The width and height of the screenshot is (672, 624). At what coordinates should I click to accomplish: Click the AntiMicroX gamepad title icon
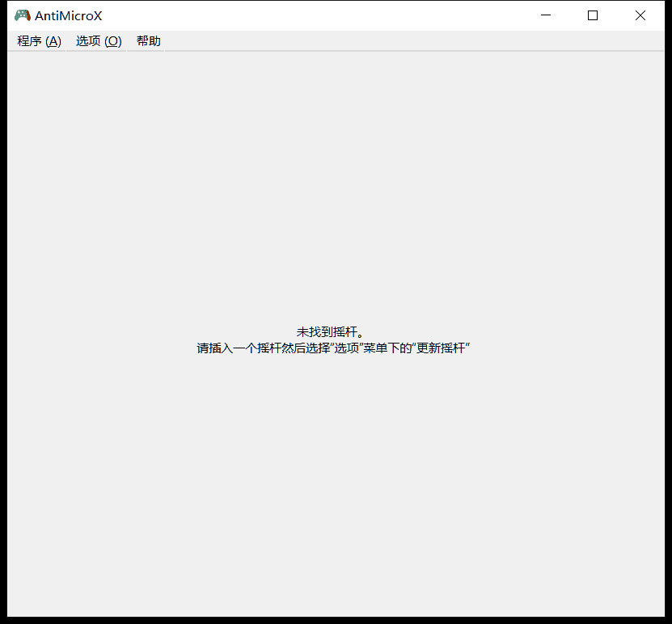coord(23,15)
